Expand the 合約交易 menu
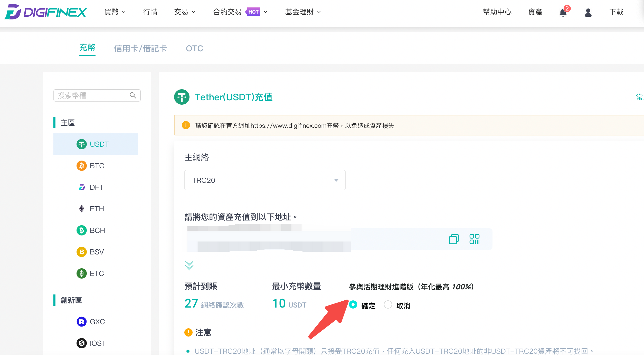644x355 pixels. tap(240, 12)
